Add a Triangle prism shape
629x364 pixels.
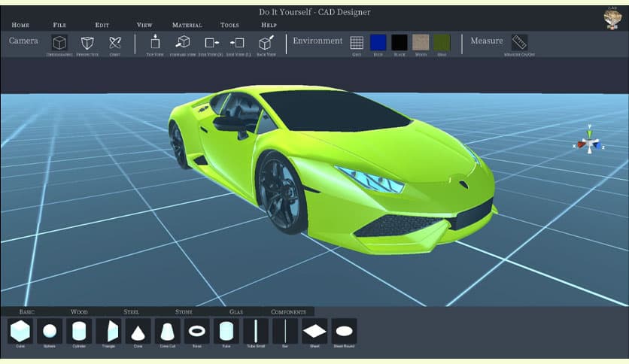[108, 331]
